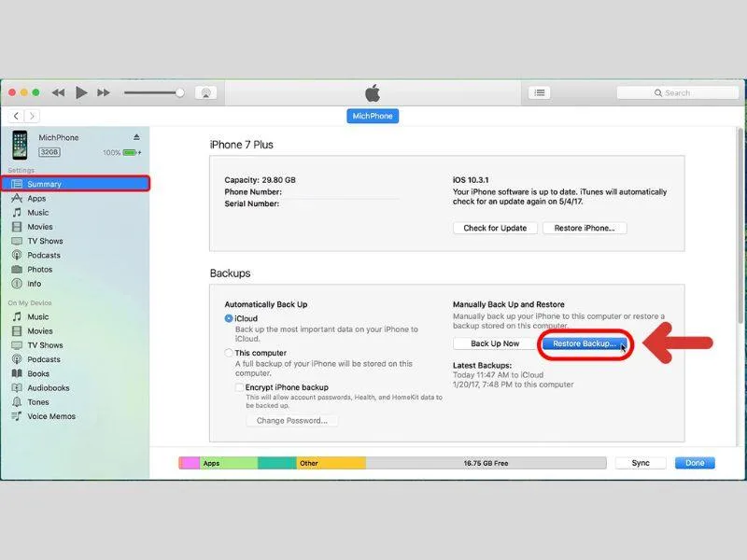The image size is (747, 560).
Task: Toggle the Encrypt iPhone backup checkbox
Action: point(239,387)
